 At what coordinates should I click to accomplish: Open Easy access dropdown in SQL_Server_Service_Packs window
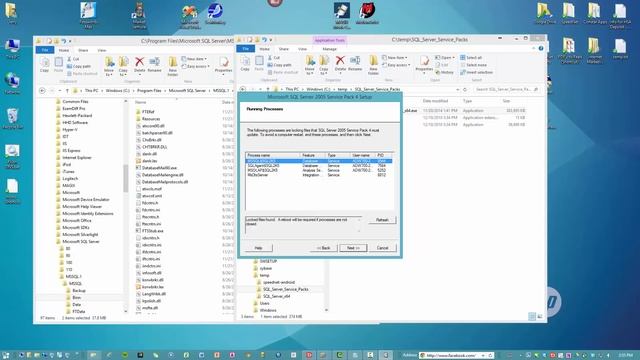point(396,65)
